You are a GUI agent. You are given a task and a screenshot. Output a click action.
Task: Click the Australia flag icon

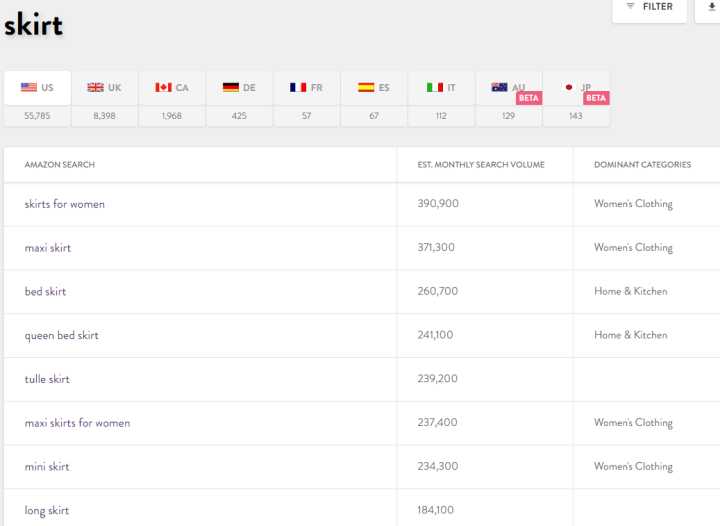[x=500, y=88]
